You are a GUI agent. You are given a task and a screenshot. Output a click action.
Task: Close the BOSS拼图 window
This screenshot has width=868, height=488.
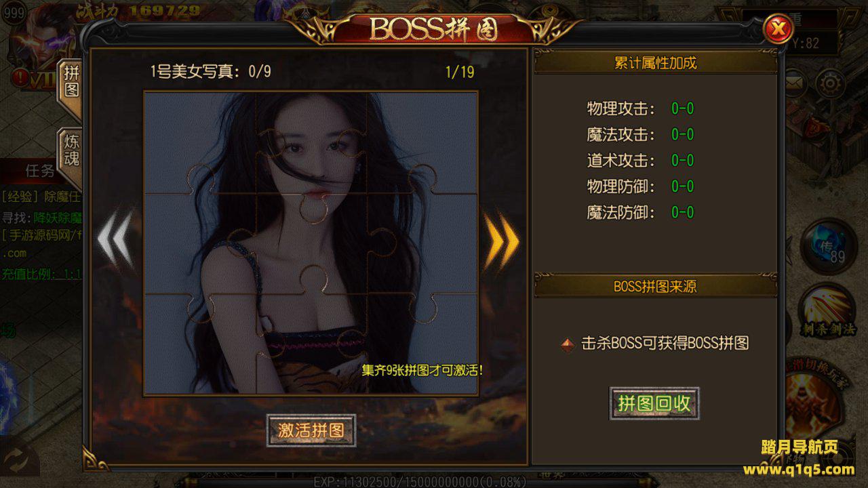click(778, 28)
